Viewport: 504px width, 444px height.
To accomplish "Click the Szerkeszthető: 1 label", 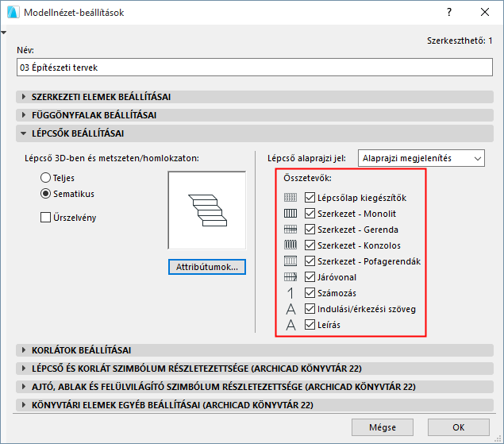I will (460, 41).
